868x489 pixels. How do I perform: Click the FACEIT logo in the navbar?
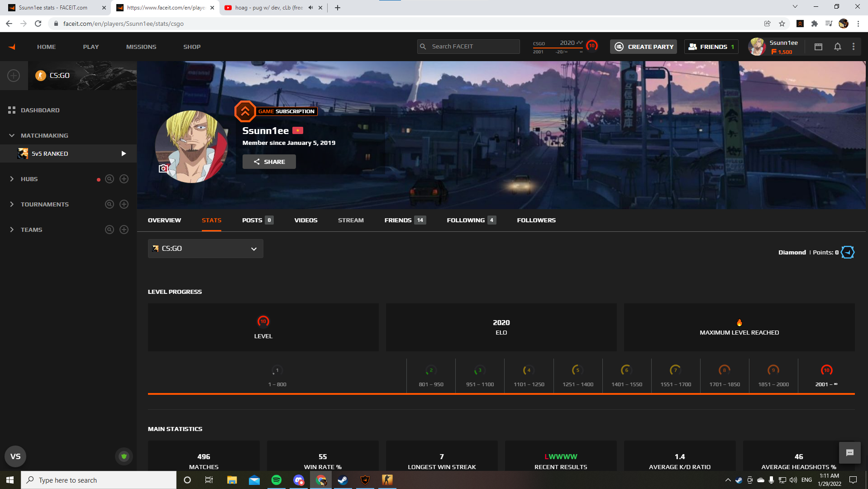point(12,47)
